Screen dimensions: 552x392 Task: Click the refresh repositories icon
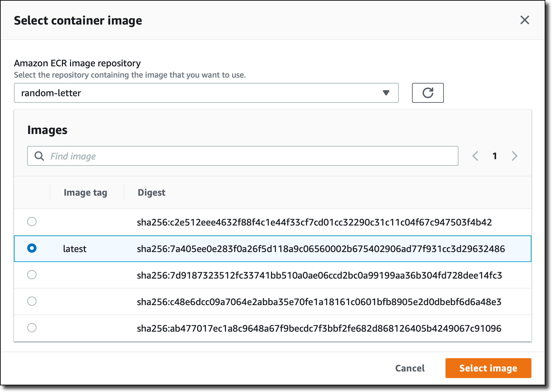pos(428,93)
